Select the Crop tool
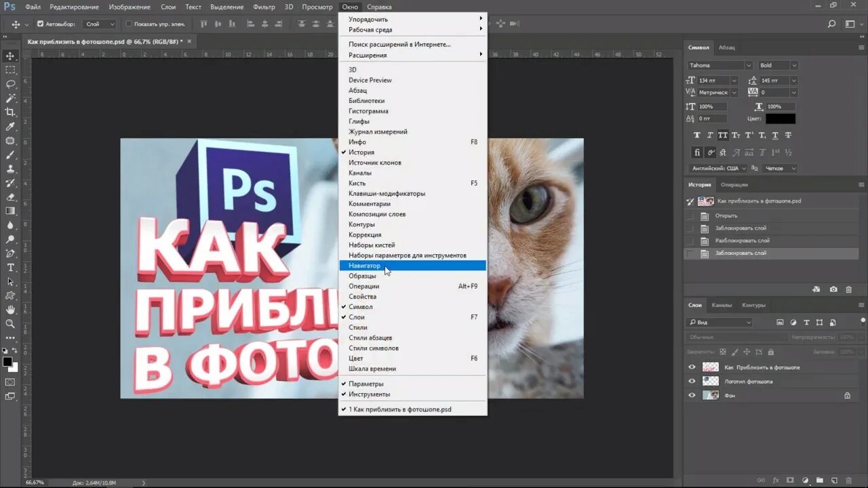 coord(10,113)
